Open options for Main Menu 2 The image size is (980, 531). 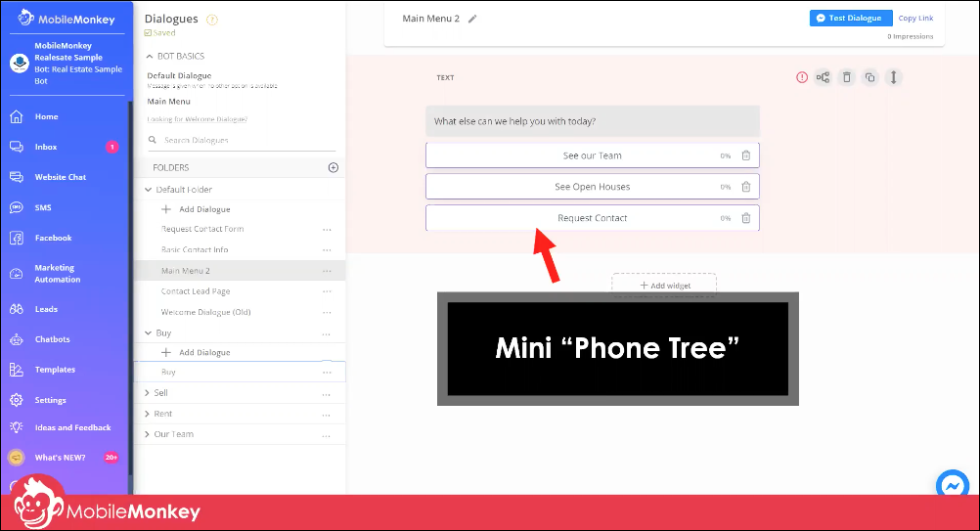(x=327, y=271)
